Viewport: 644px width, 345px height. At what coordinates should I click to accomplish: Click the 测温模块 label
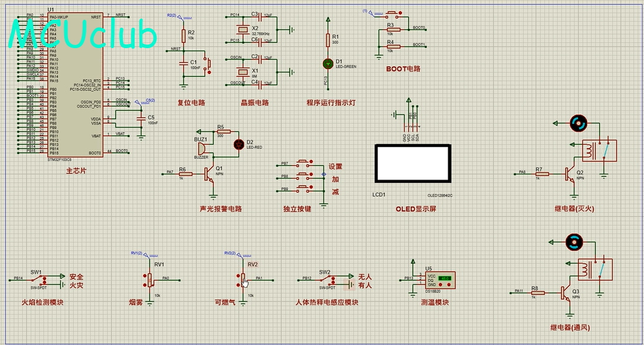pos(435,302)
